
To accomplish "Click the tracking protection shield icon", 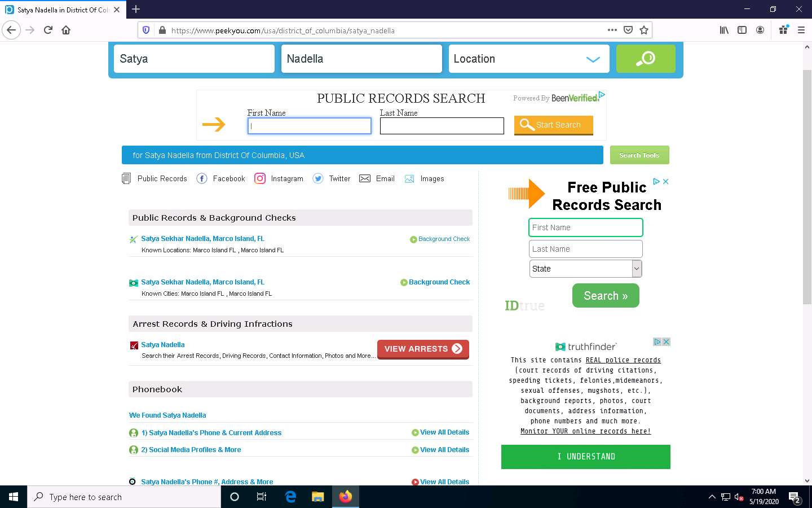I will 146,30.
